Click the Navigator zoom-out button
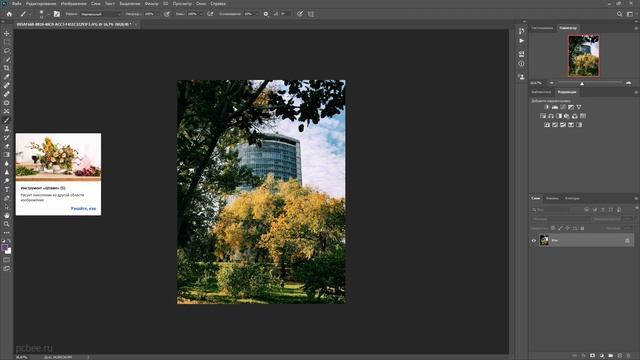This screenshot has height=360, width=640. click(551, 83)
